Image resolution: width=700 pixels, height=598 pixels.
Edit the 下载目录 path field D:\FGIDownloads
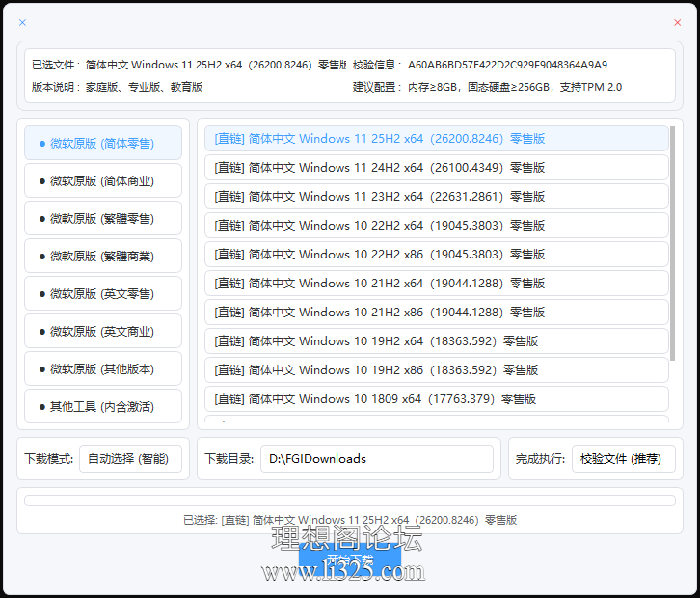[x=377, y=459]
